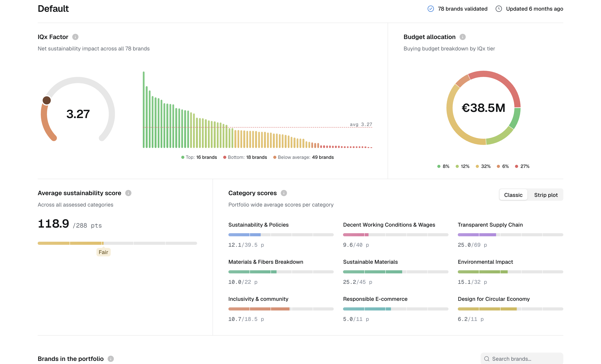Viewport: 601px width, 364px height.
Task: Click the Sustainable Materials score bar
Action: [x=396, y=272]
